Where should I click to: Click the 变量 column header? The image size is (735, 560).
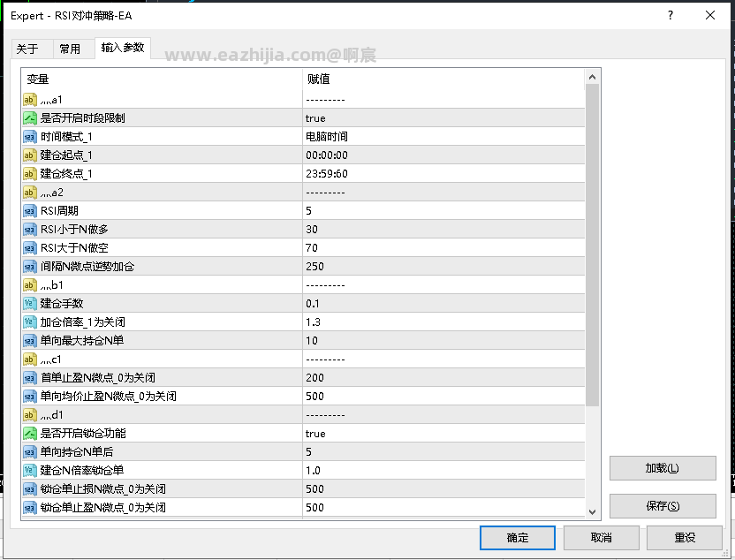coord(162,79)
